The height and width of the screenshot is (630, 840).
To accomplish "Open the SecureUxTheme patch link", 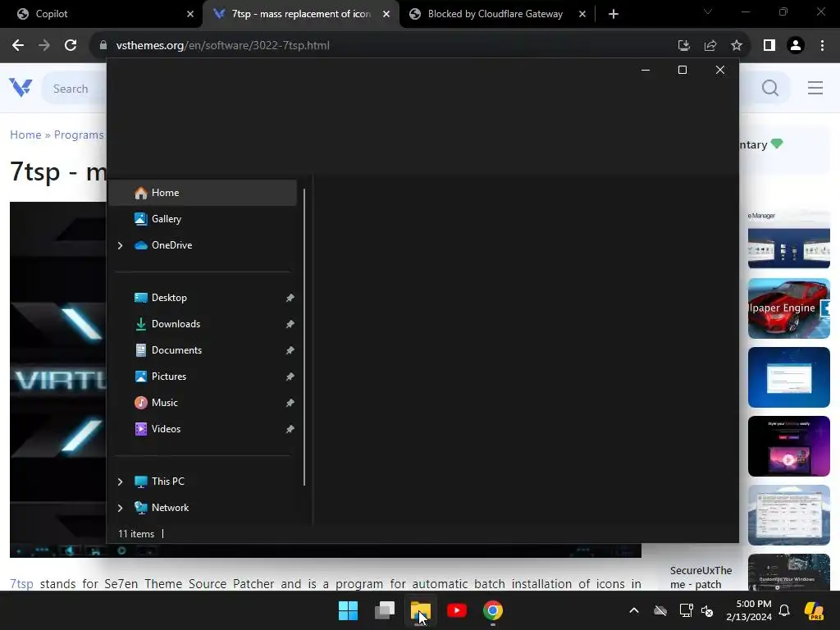I will [701, 577].
